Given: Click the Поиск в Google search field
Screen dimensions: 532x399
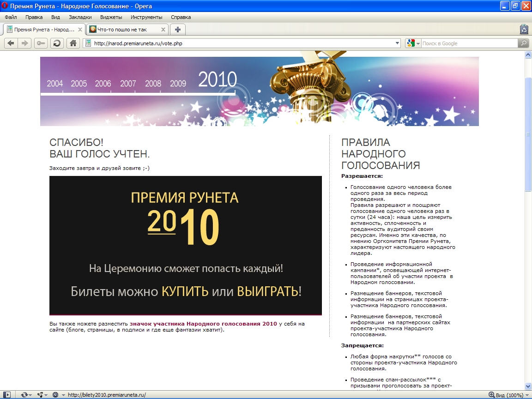Looking at the screenshot, I should click(x=469, y=43).
